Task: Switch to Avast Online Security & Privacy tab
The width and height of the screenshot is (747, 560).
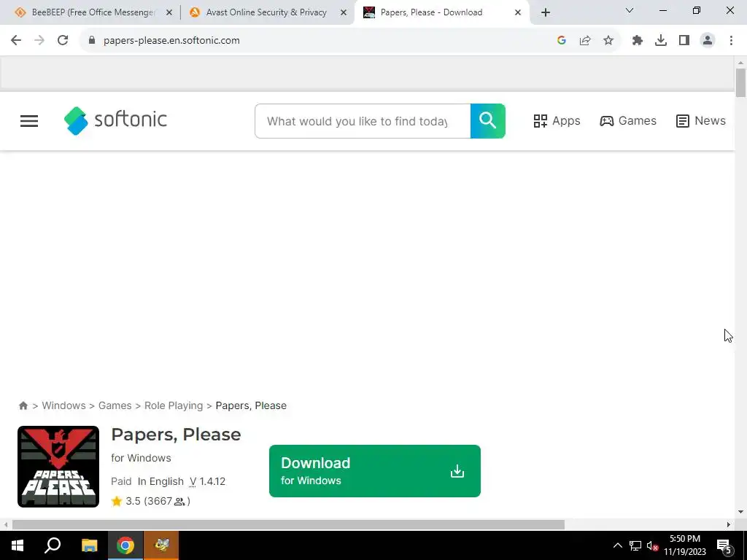Action: click(267, 12)
